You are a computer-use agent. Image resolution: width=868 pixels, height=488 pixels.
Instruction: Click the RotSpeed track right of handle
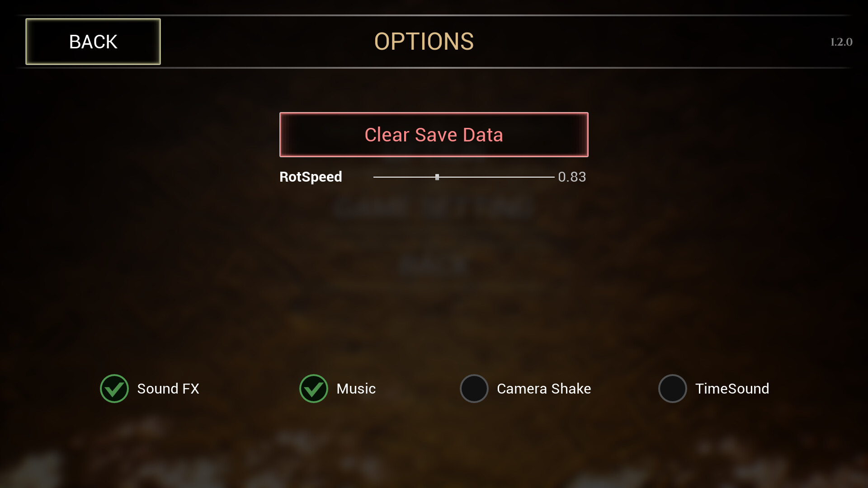point(497,177)
